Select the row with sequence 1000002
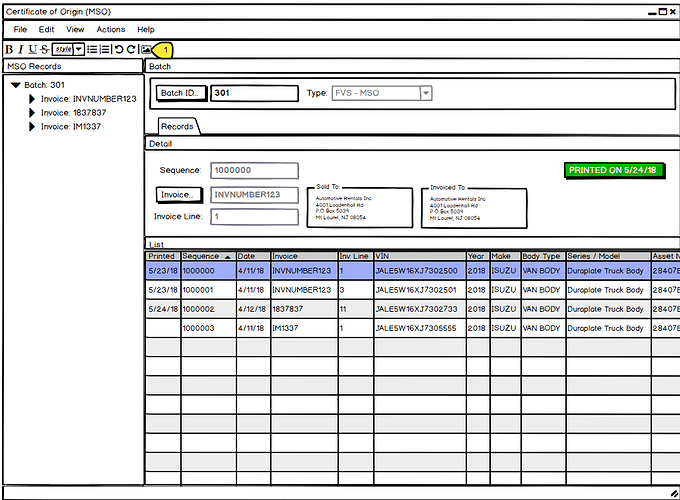Viewport: 680px width, 500px height. click(412, 309)
